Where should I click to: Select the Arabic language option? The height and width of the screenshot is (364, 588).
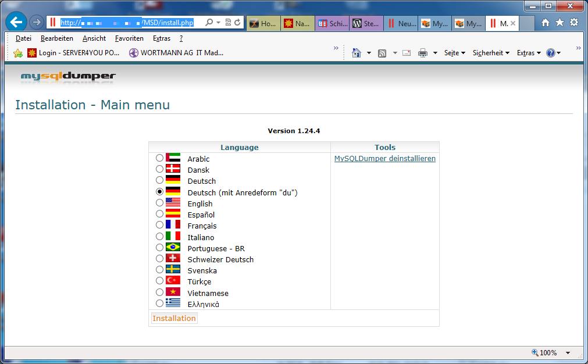pyautogui.click(x=160, y=159)
